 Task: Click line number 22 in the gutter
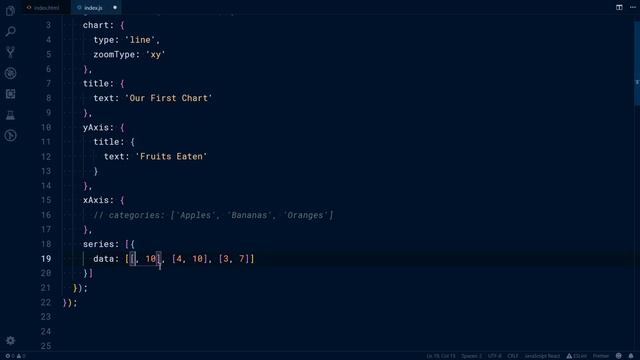pos(46,302)
